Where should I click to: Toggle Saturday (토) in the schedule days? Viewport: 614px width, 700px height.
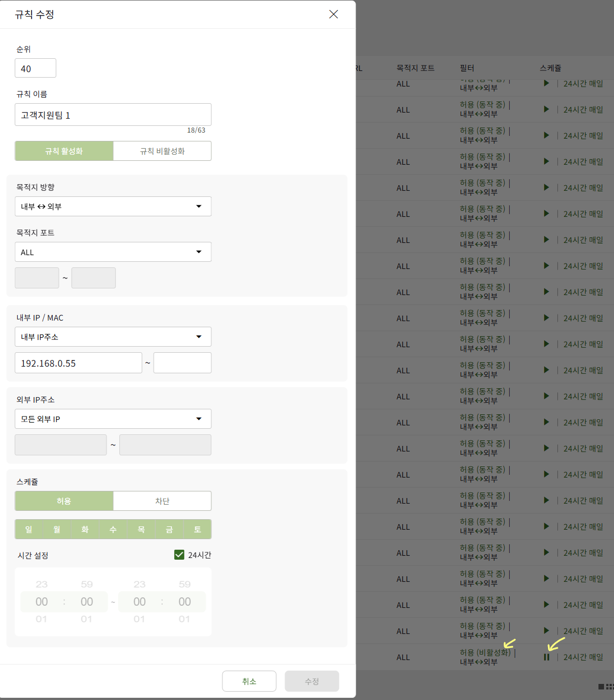(x=197, y=530)
